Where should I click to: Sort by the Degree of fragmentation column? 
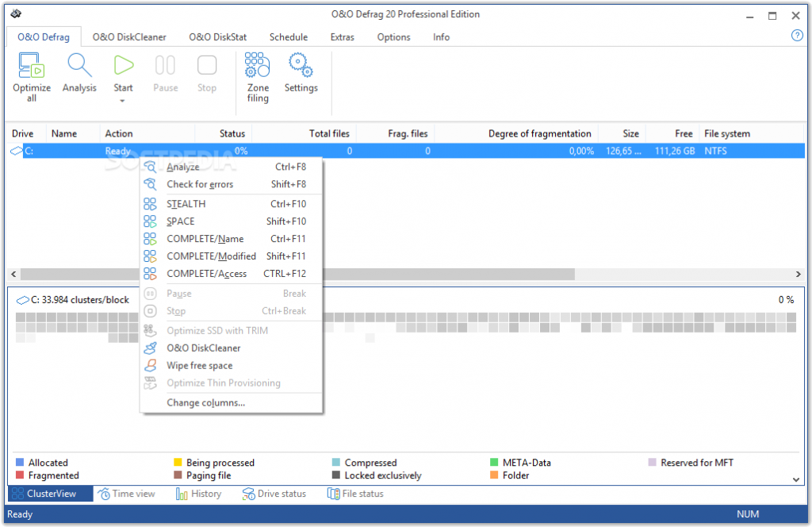[x=539, y=133]
